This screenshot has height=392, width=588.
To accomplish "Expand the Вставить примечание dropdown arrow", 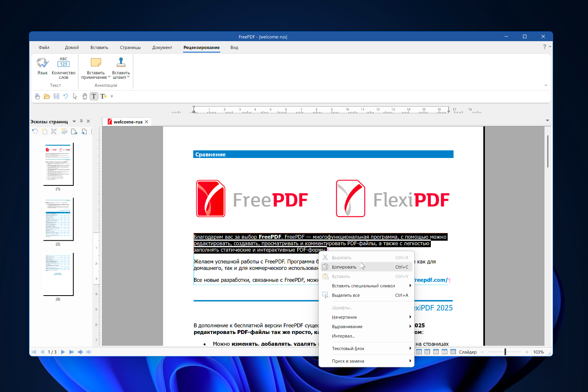I will [x=109, y=77].
